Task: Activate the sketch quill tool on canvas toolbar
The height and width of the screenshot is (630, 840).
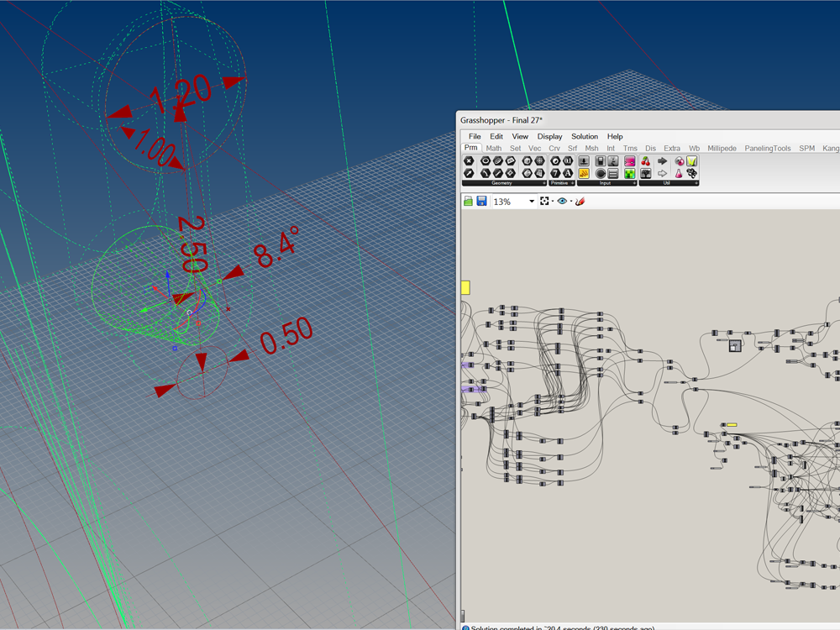Action: tap(580, 201)
